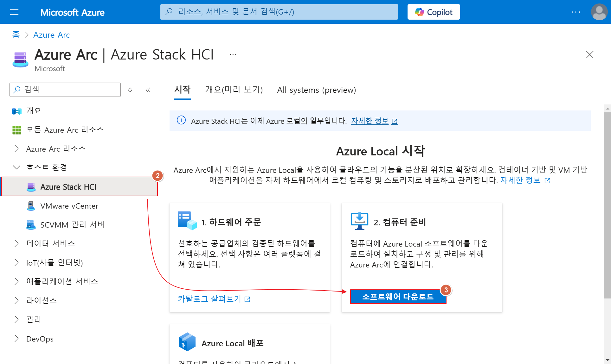
Task: Click the info icon in banner
Action: click(181, 120)
